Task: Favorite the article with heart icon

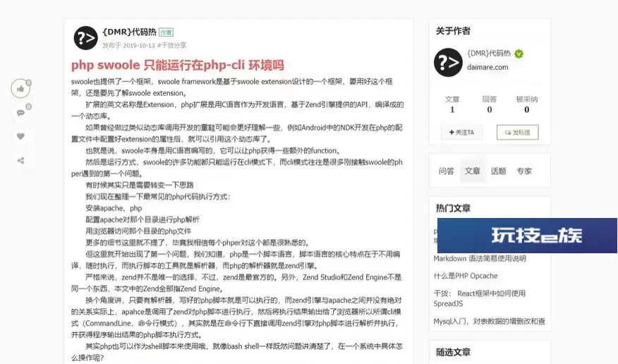Action: [x=20, y=136]
